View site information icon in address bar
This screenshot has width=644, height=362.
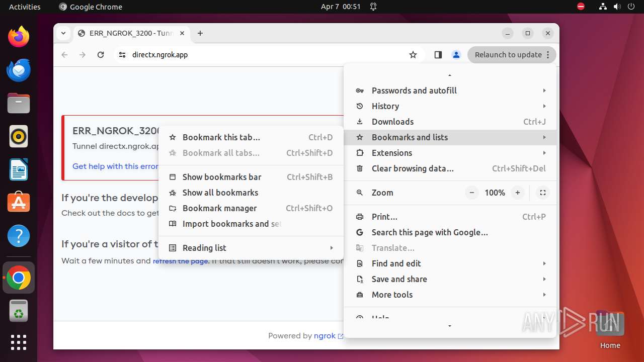(122, 55)
